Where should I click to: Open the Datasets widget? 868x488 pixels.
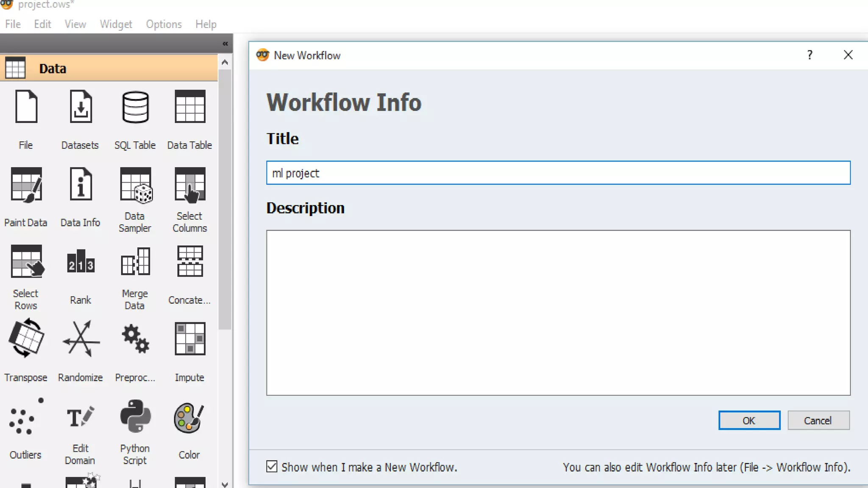pos(80,108)
